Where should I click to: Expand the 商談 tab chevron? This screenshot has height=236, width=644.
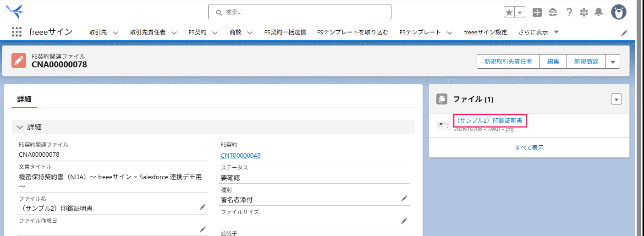pyautogui.click(x=250, y=33)
